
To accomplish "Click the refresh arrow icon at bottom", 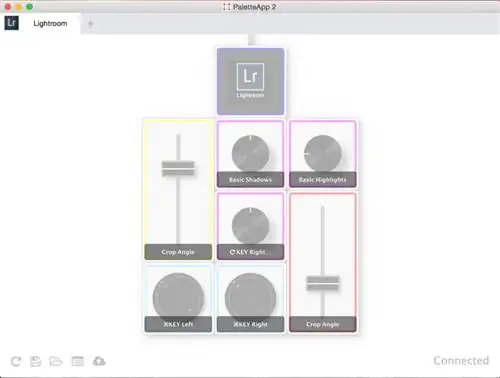I will (x=16, y=361).
